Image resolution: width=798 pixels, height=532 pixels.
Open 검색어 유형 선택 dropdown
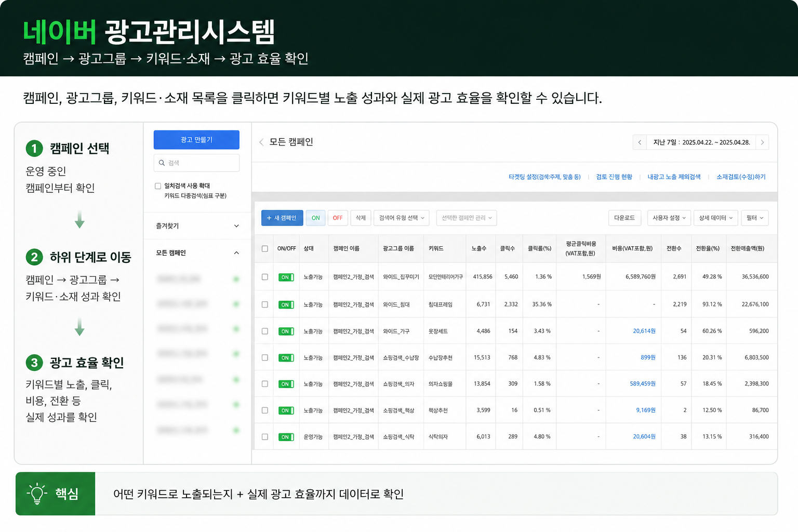point(402,218)
